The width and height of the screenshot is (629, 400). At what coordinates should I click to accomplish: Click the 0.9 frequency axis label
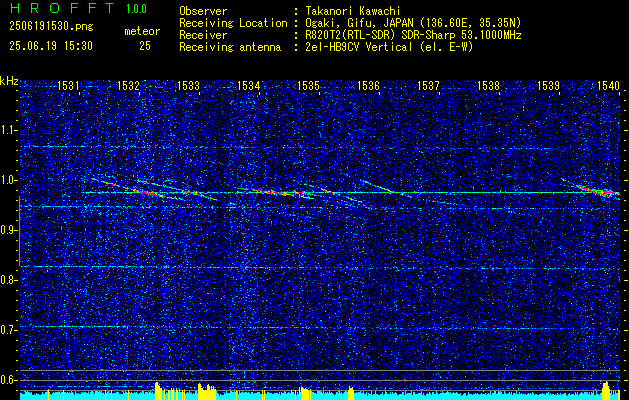9,230
